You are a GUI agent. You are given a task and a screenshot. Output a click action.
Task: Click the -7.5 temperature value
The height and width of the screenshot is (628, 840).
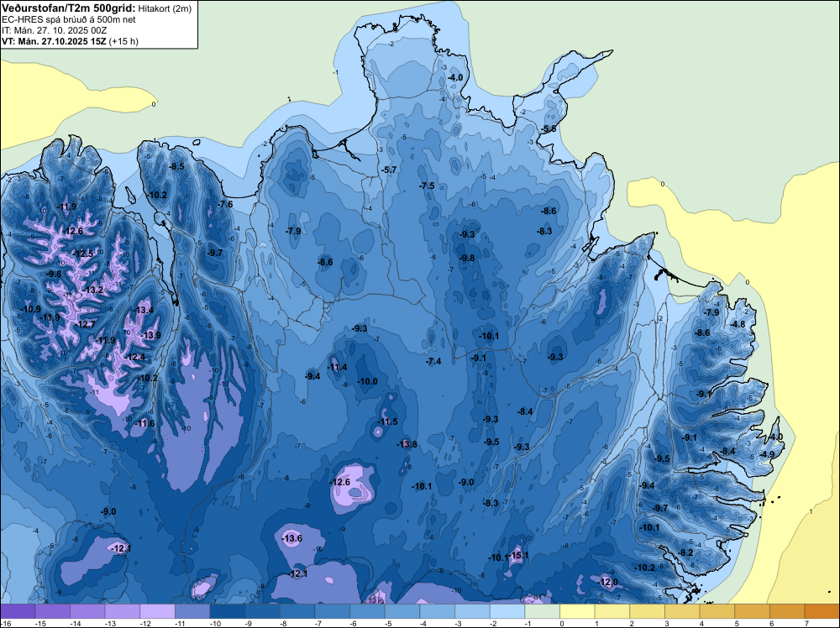[x=427, y=186]
